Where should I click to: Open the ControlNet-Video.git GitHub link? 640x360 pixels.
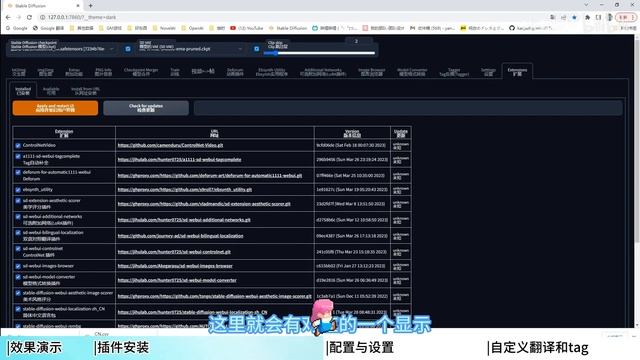point(170,145)
